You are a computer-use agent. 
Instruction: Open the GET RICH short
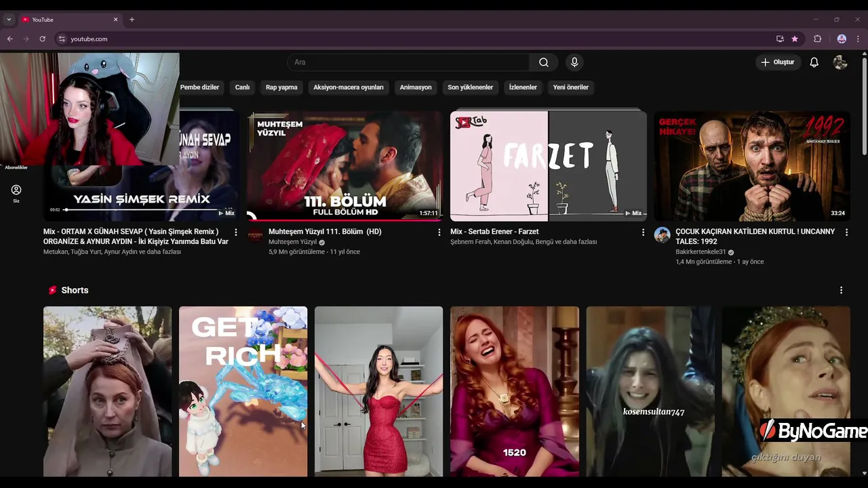tap(243, 391)
